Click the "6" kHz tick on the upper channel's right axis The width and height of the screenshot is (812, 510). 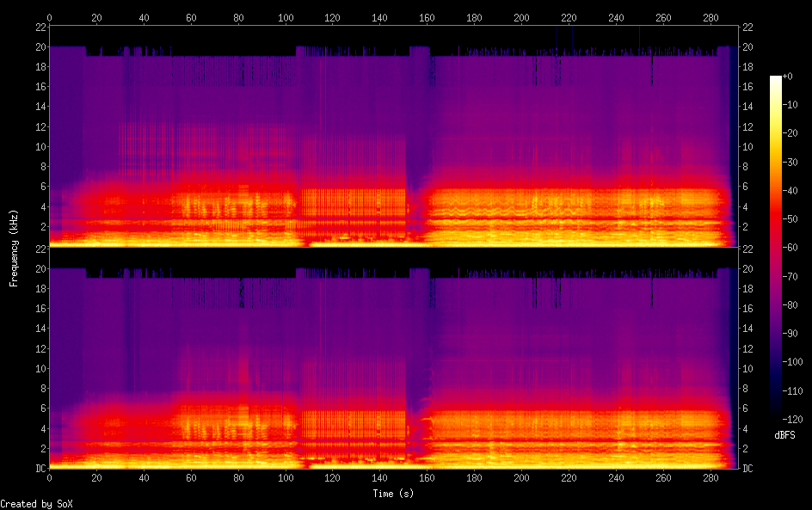(x=745, y=187)
